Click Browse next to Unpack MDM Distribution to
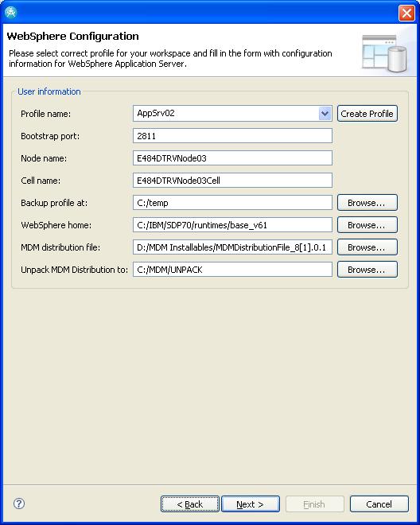 (367, 270)
